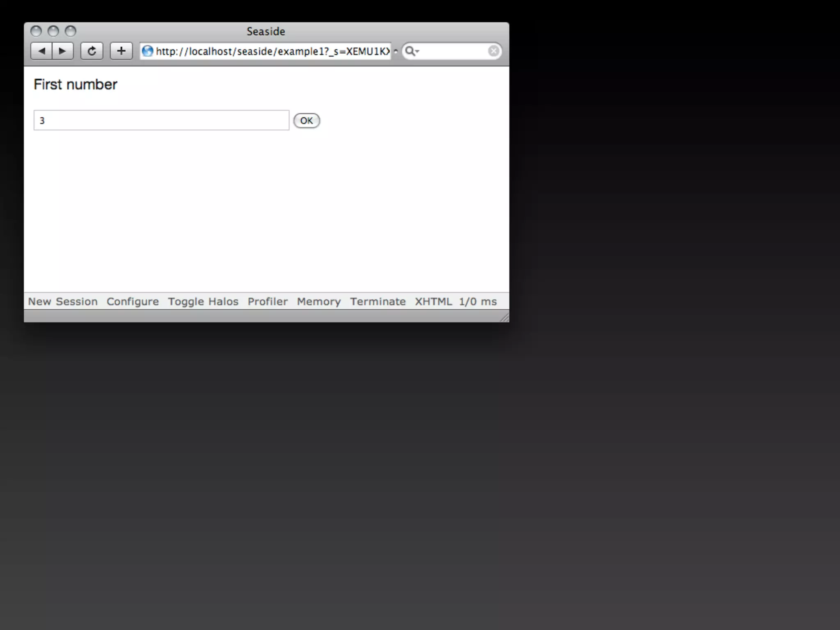
Task: Click the browser Forward arrow button
Action: pyautogui.click(x=63, y=51)
